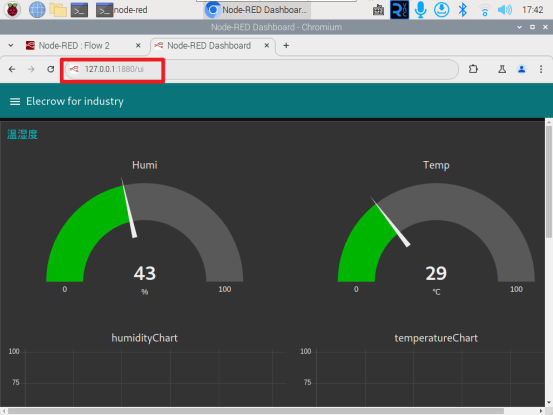
Task: Click the Humi gauge label
Action: 145,165
